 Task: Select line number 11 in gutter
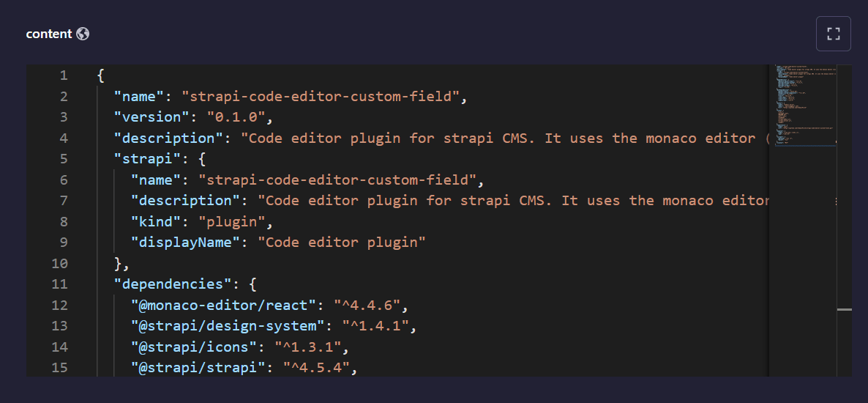[x=60, y=284]
